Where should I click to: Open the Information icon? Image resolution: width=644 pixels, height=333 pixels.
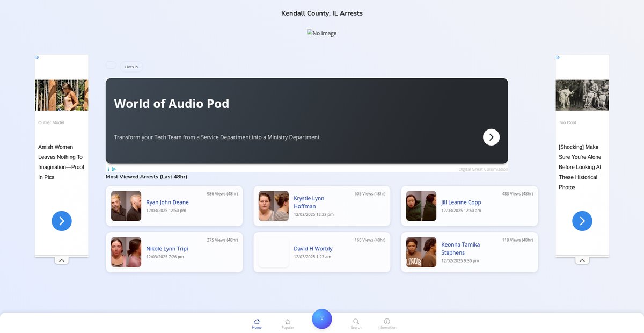tap(386, 323)
